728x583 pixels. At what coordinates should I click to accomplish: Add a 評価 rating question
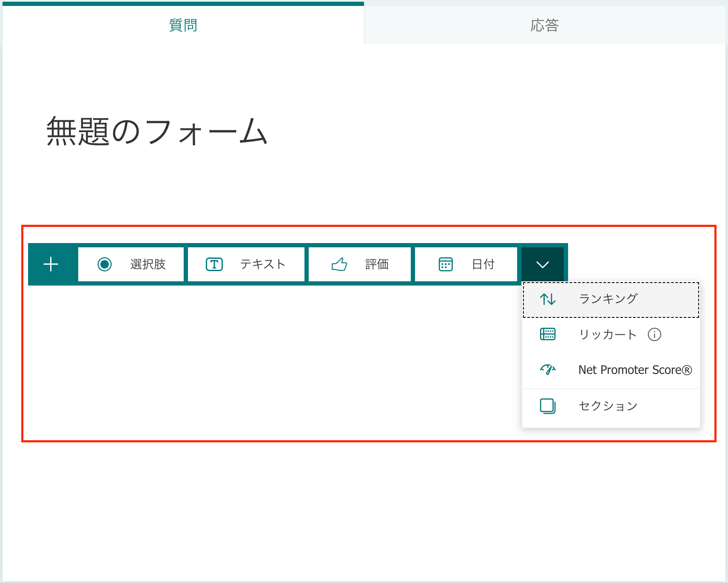(359, 264)
